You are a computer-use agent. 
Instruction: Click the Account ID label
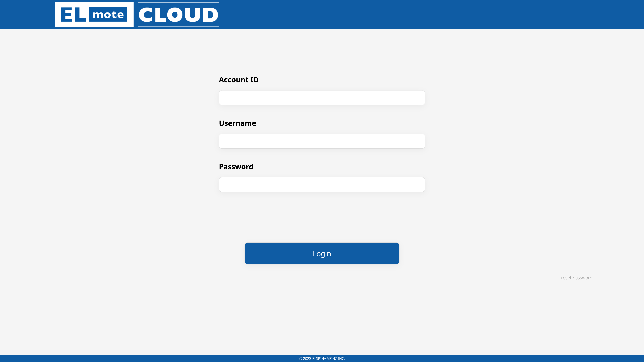point(239,79)
